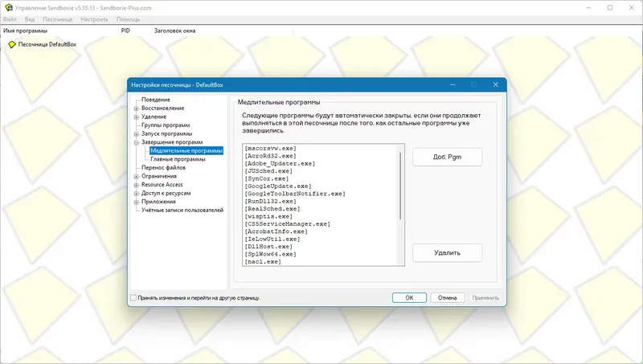This screenshot has height=364, width=643.
Task: Select the Песочница DefaultBox row
Action: click(47, 44)
